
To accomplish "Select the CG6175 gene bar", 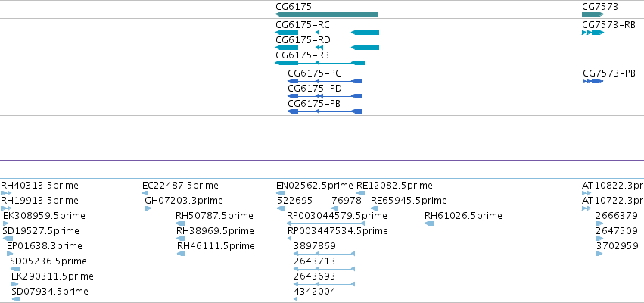I will [x=327, y=14].
